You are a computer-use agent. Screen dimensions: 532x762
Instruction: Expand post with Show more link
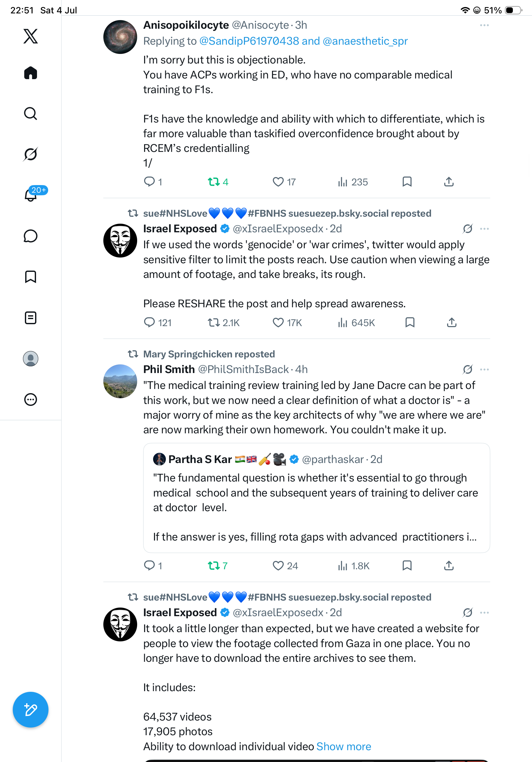344,746
